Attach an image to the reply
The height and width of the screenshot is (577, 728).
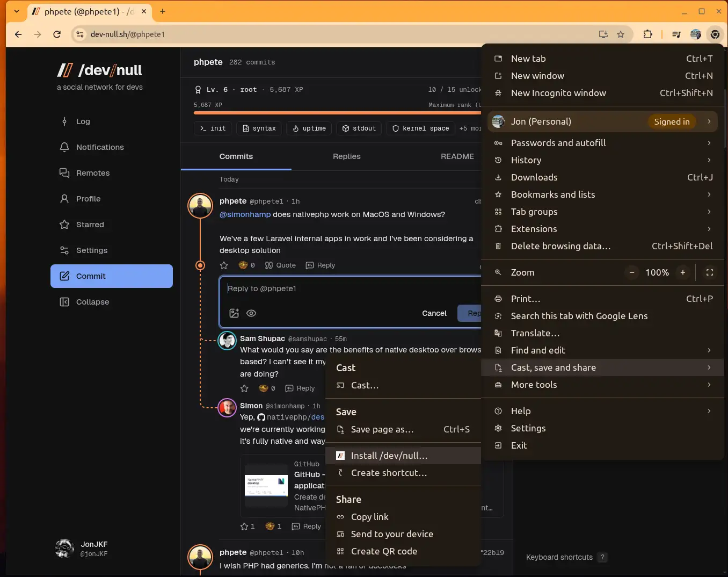234,313
